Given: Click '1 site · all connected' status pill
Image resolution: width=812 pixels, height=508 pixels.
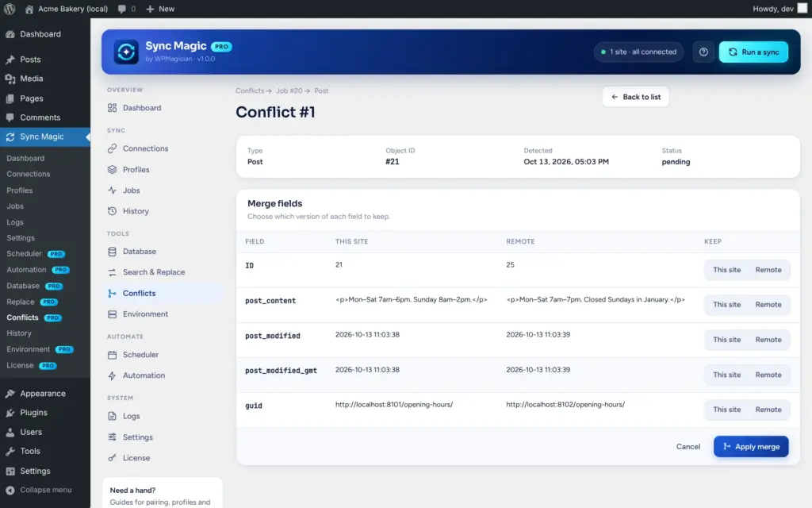Looking at the screenshot, I should coord(638,52).
